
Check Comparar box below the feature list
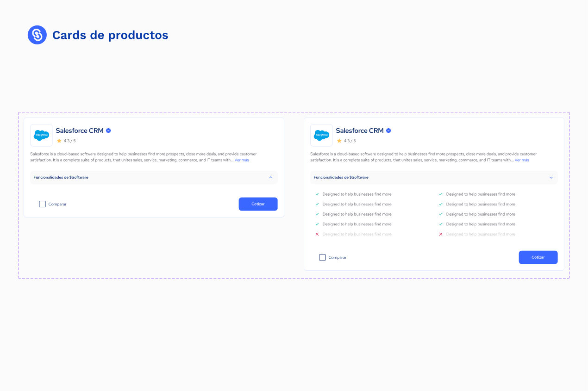(322, 257)
